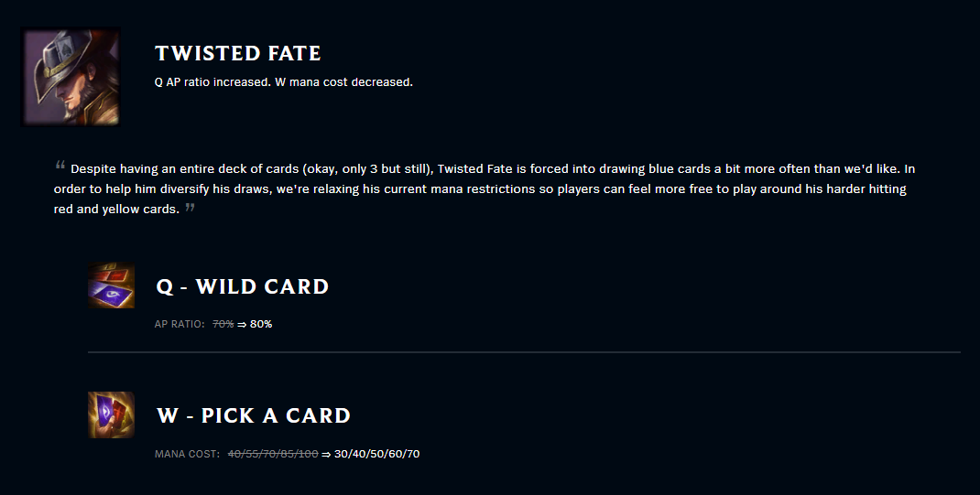Click the 'red and yellow cards' text
Viewport: 980px width, 495px height.
coord(116,210)
